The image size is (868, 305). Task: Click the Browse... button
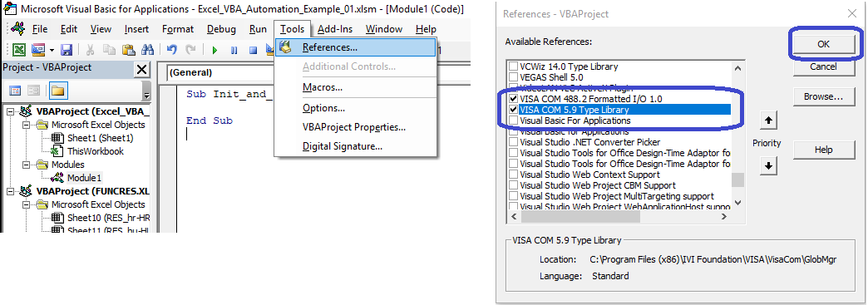click(x=823, y=96)
